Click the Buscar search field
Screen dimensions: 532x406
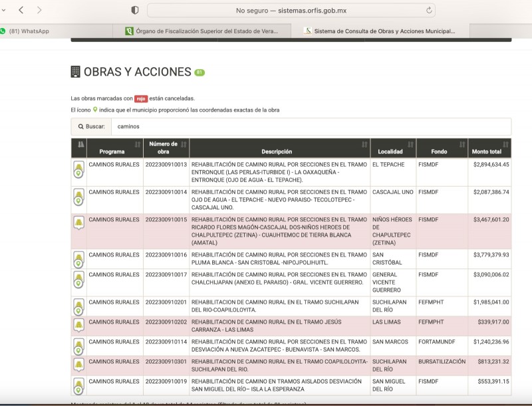click(x=311, y=126)
